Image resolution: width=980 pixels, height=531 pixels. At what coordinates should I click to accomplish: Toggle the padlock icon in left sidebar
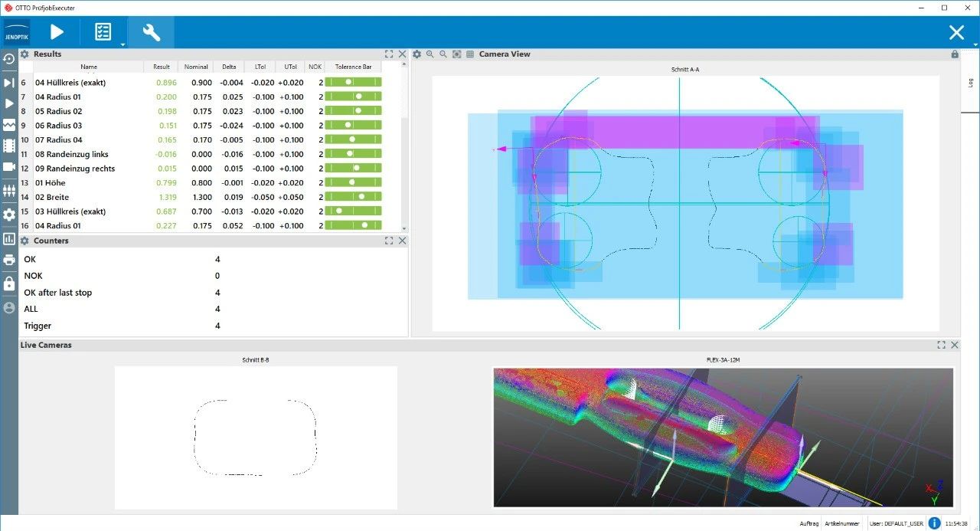(9, 284)
